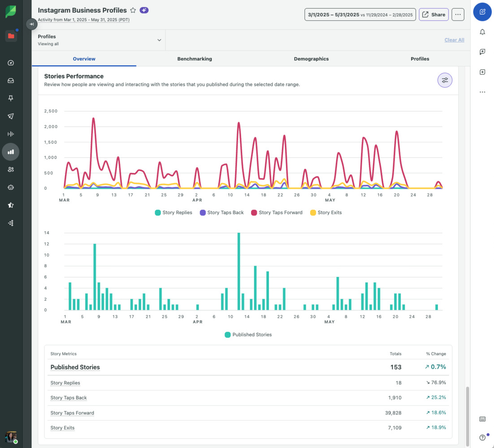Toggle Published Stories legend item off
The height and width of the screenshot is (448, 494).
(x=248, y=334)
